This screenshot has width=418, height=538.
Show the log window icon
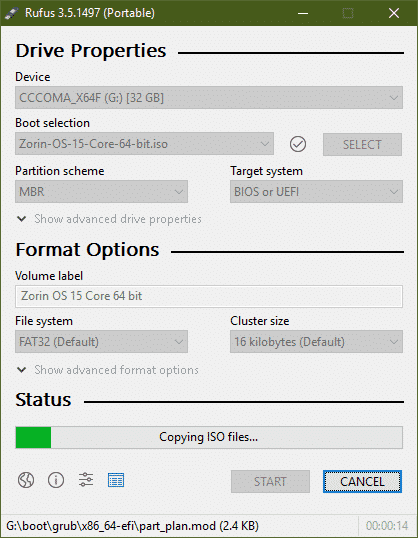(x=116, y=480)
